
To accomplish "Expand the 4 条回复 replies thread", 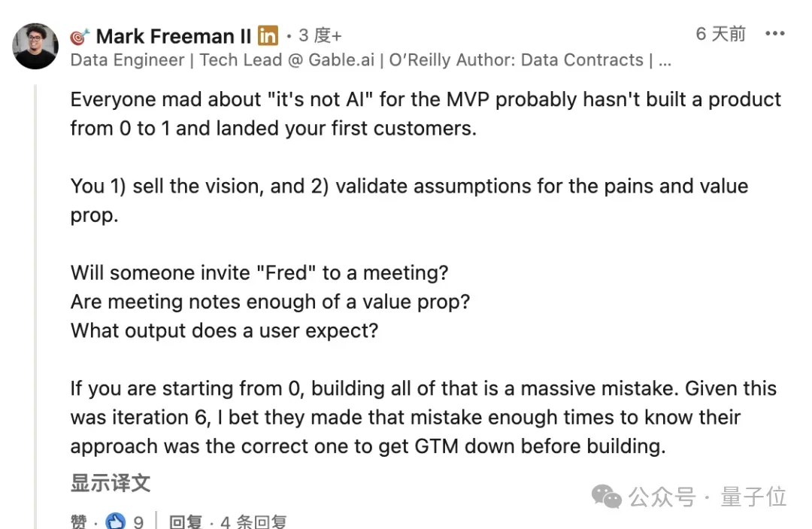I will pyautogui.click(x=252, y=521).
